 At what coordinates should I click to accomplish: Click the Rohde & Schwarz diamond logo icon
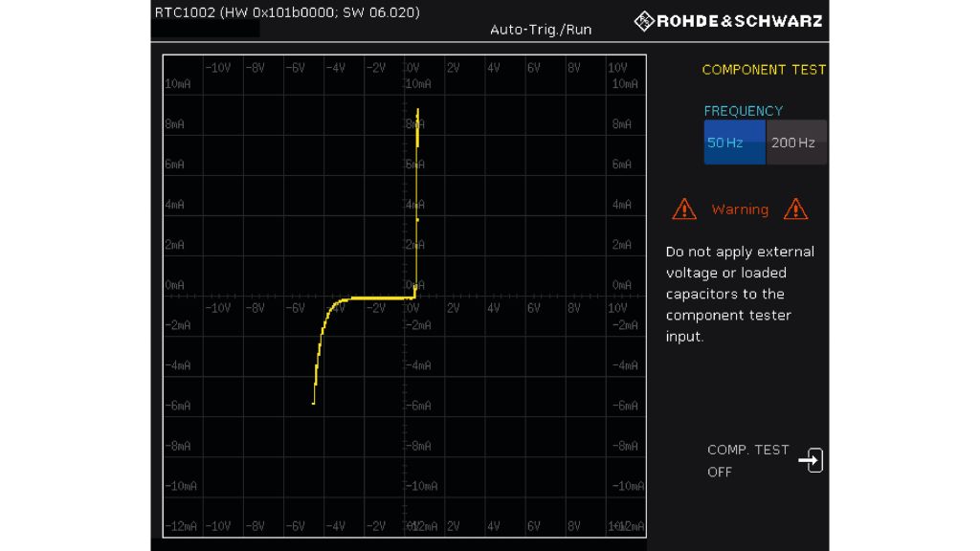coord(644,20)
